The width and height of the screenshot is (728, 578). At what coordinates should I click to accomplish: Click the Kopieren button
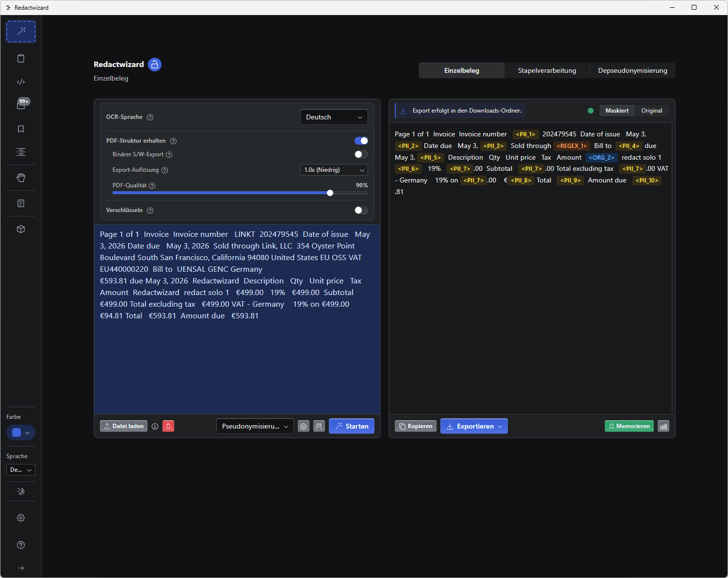point(416,426)
